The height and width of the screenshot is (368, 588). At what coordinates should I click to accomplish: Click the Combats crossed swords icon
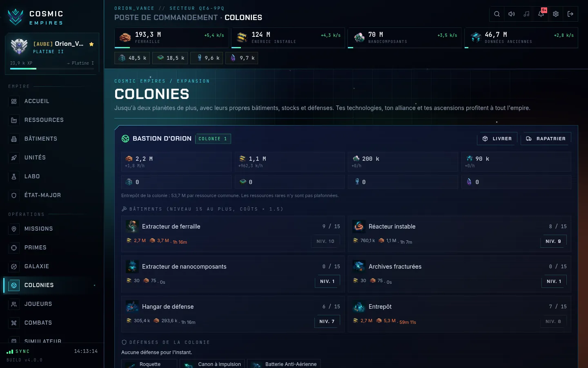[14, 323]
